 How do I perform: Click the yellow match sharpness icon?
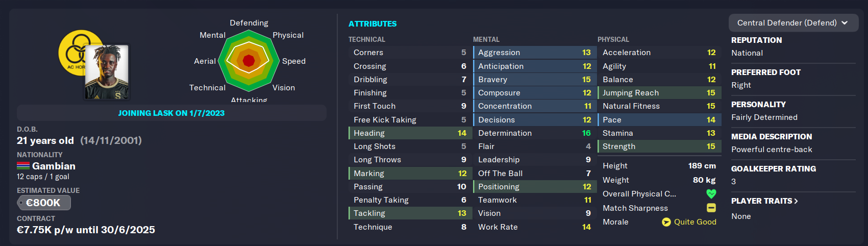pyautogui.click(x=711, y=208)
